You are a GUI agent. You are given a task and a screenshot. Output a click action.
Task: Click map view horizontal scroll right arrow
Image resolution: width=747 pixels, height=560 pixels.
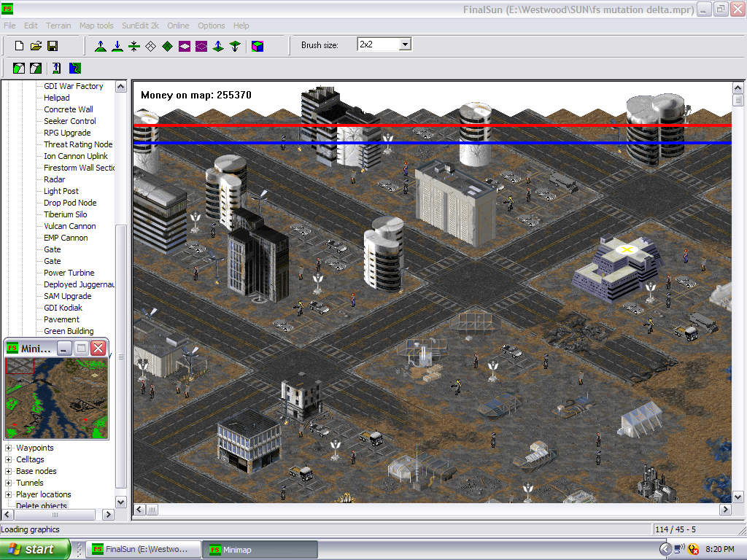725,510
